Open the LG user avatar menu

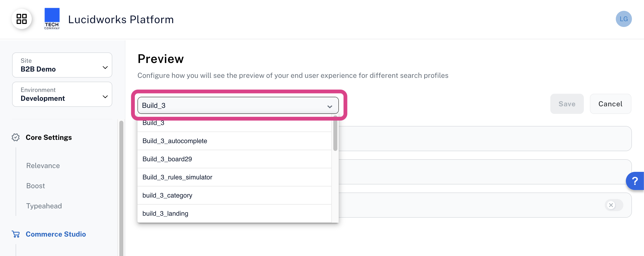[x=624, y=19]
